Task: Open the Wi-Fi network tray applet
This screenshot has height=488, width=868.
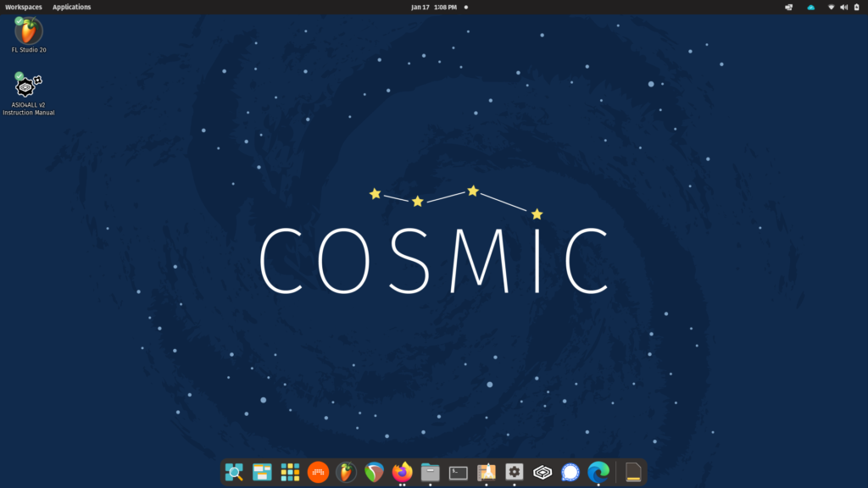Action: 832,7
